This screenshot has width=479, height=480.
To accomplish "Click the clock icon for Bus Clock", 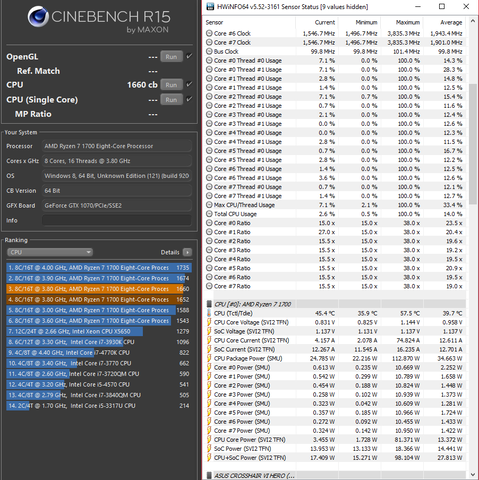I will click(209, 51).
